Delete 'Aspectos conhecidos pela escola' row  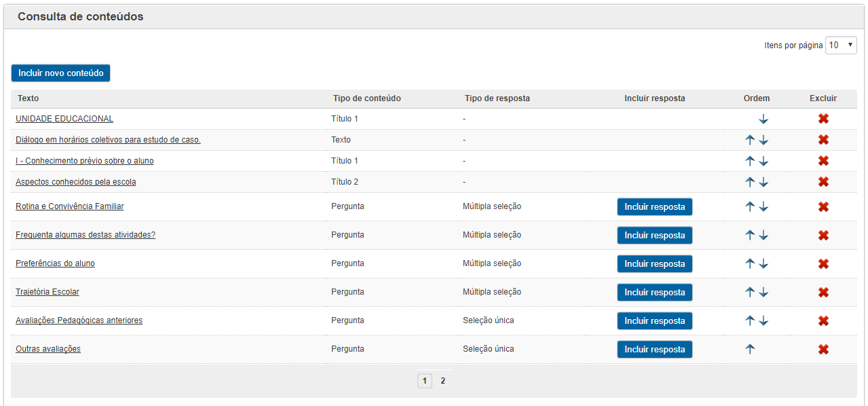(823, 182)
